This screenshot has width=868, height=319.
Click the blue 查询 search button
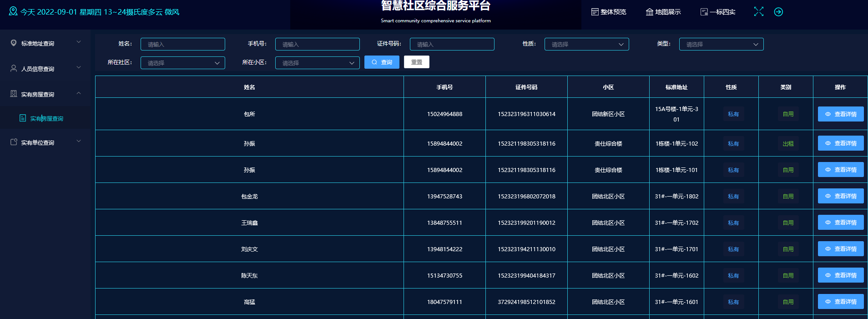coord(382,62)
